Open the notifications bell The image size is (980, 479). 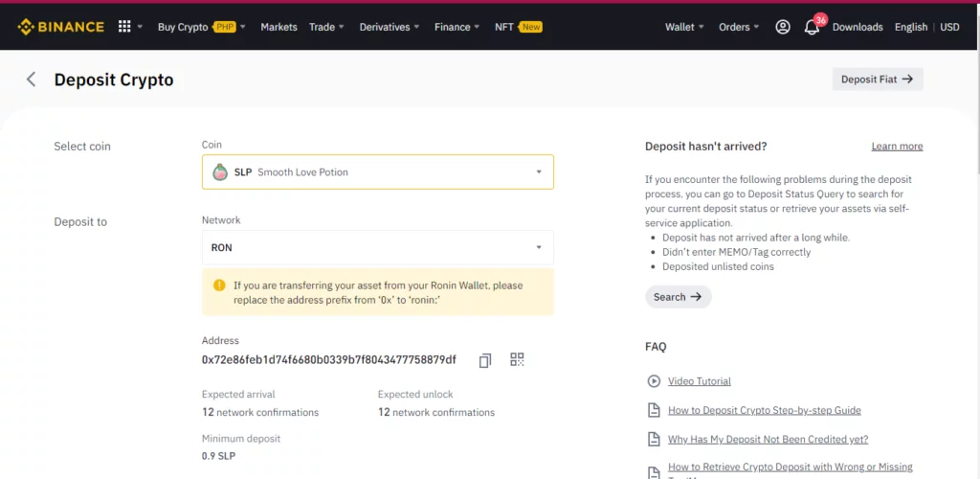812,27
